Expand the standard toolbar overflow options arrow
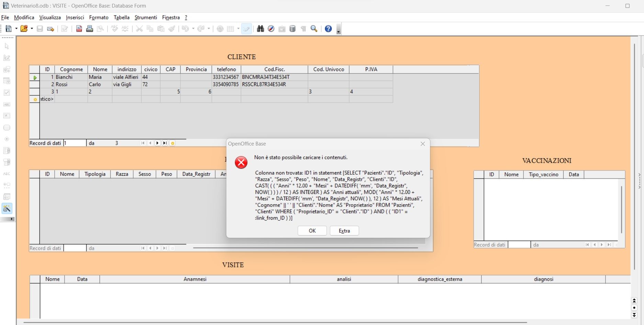This screenshot has width=644, height=325. tap(338, 30)
